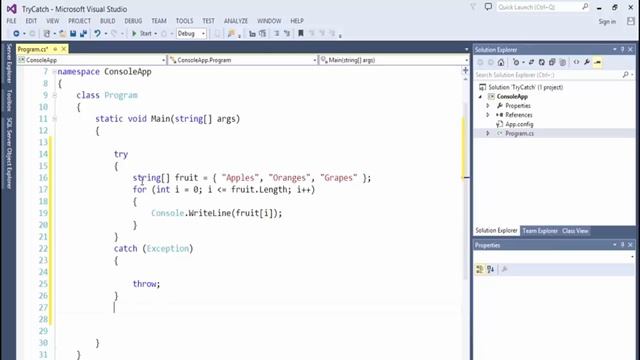The width and height of the screenshot is (640, 360).
Task: Collapse the Main method code block
Action: [54, 119]
